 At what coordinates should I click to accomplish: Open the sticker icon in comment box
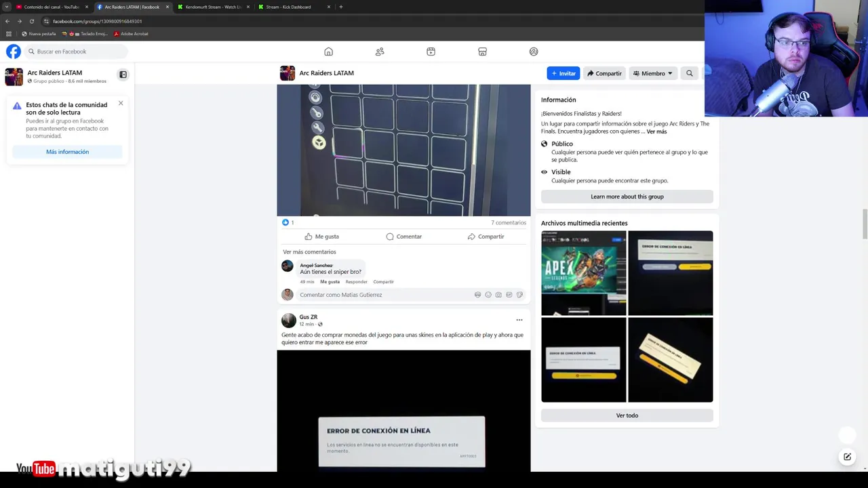(519, 295)
